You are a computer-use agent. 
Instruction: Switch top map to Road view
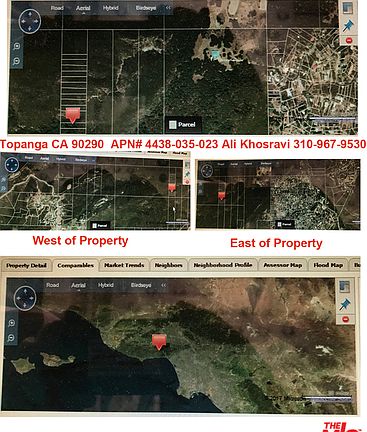click(x=57, y=8)
